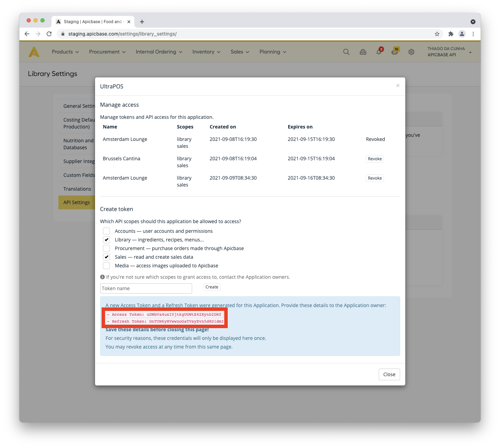
Task: Click the Close button in dialog
Action: (389, 374)
